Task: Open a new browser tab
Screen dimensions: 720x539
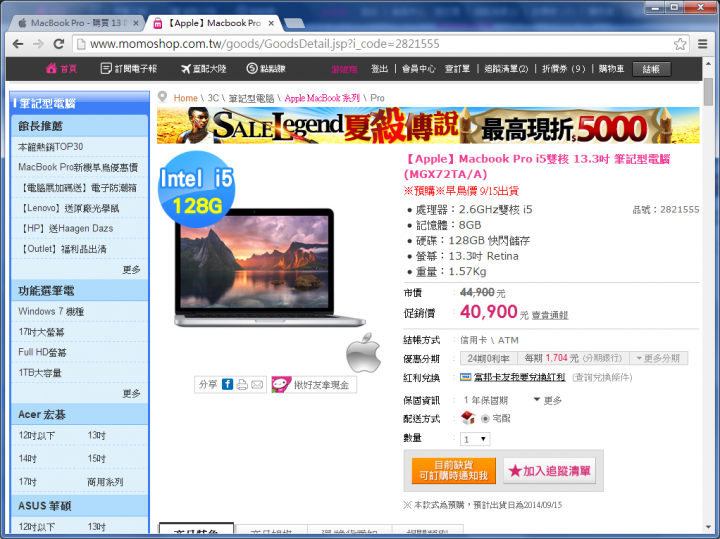Action: (x=294, y=23)
